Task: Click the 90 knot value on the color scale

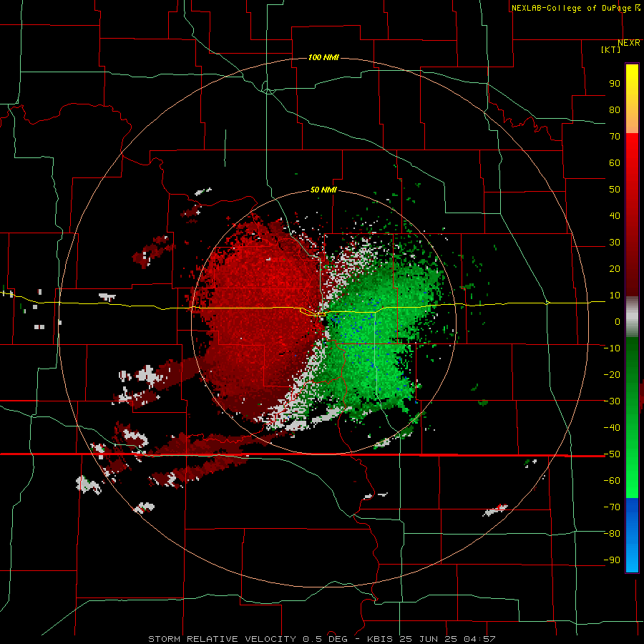Action: [615, 84]
